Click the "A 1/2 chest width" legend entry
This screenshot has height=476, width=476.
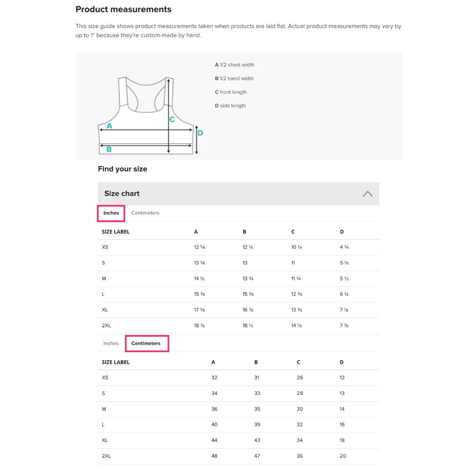pos(234,65)
